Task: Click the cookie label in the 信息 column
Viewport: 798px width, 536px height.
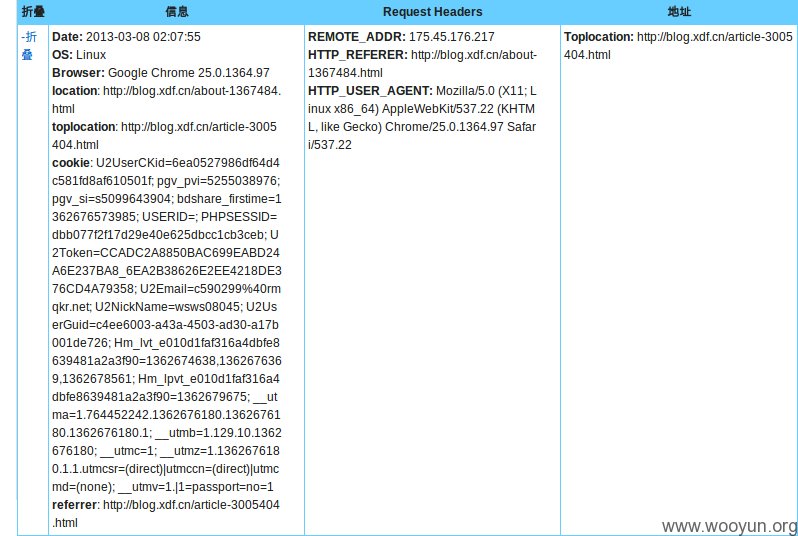Action: [x=71, y=163]
